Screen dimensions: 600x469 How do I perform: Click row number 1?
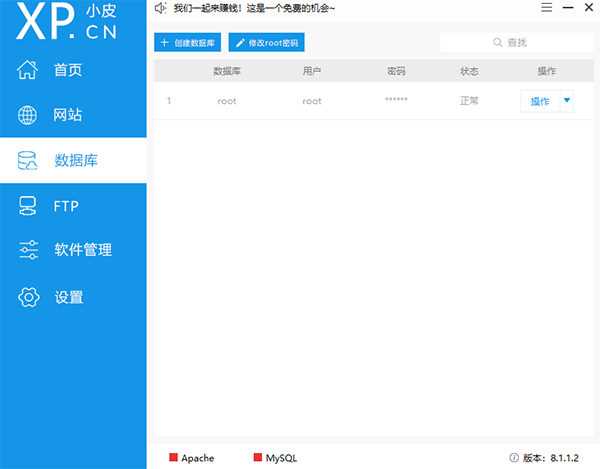[x=169, y=101]
